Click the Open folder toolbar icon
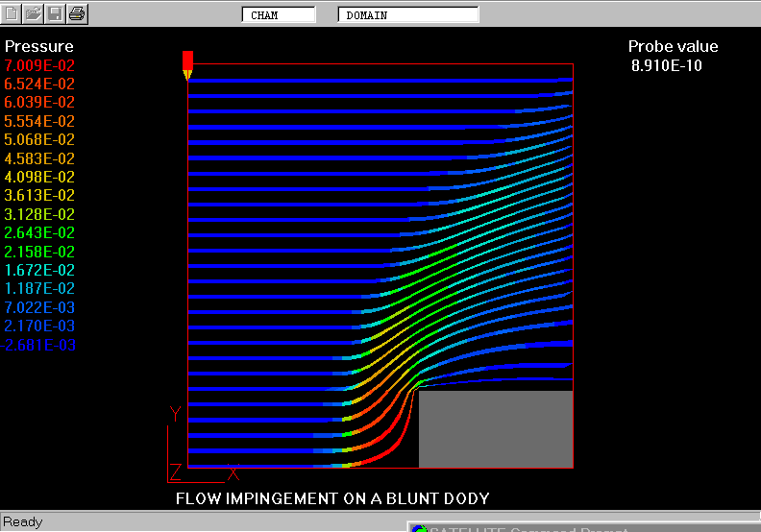Image resolution: width=761 pixels, height=532 pixels. pos(34,13)
